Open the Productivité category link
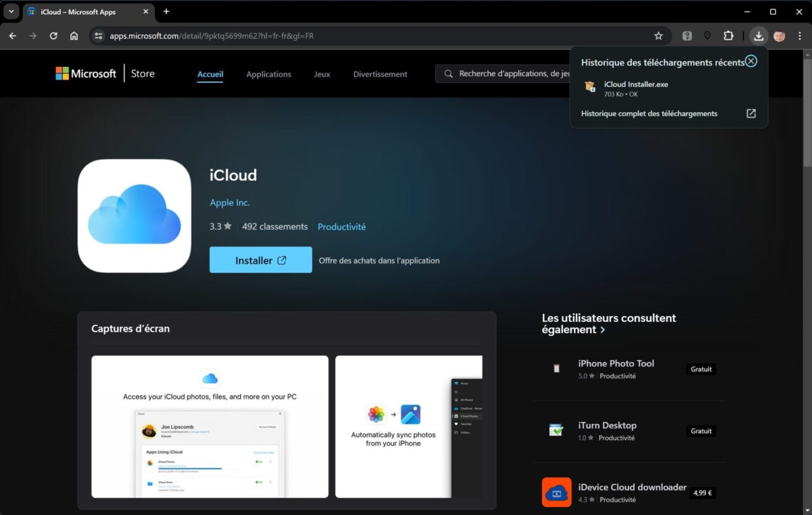This screenshot has width=812, height=515. tap(342, 227)
